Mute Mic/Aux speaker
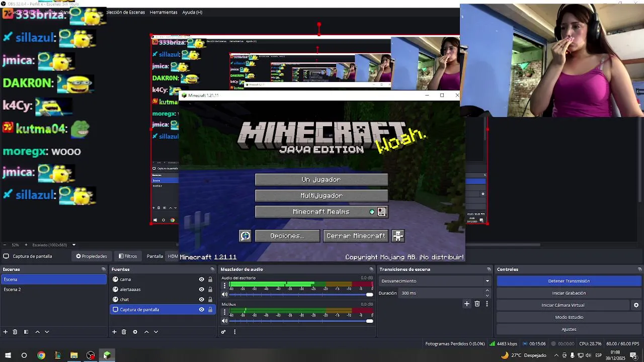The image size is (644, 362). (x=224, y=321)
